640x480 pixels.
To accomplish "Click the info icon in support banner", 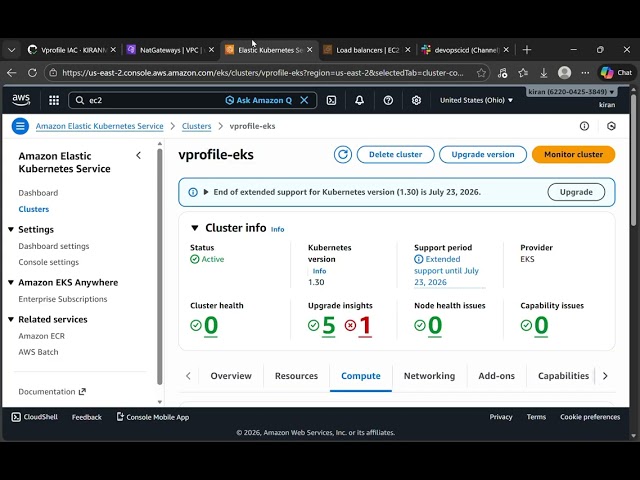I will (193, 192).
